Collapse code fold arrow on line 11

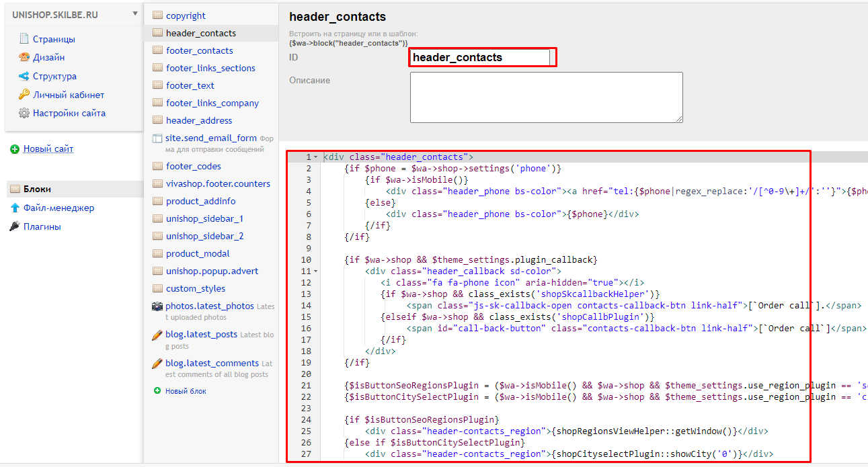(x=317, y=271)
